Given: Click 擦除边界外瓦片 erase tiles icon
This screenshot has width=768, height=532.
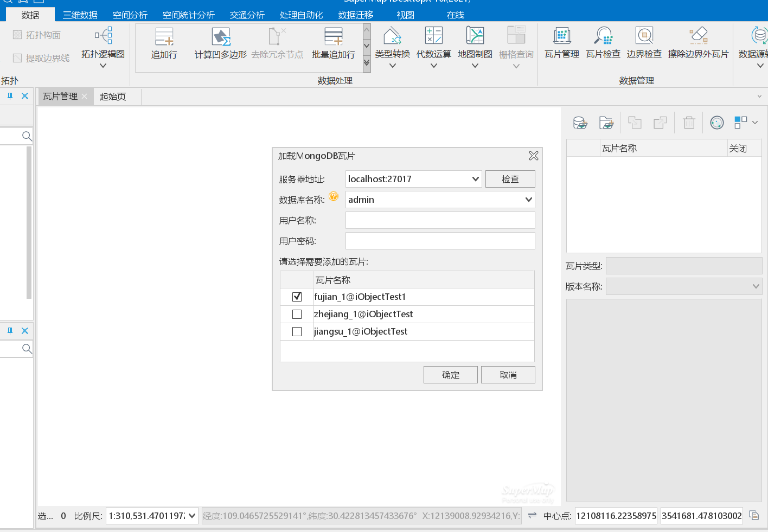Looking at the screenshot, I should click(699, 36).
